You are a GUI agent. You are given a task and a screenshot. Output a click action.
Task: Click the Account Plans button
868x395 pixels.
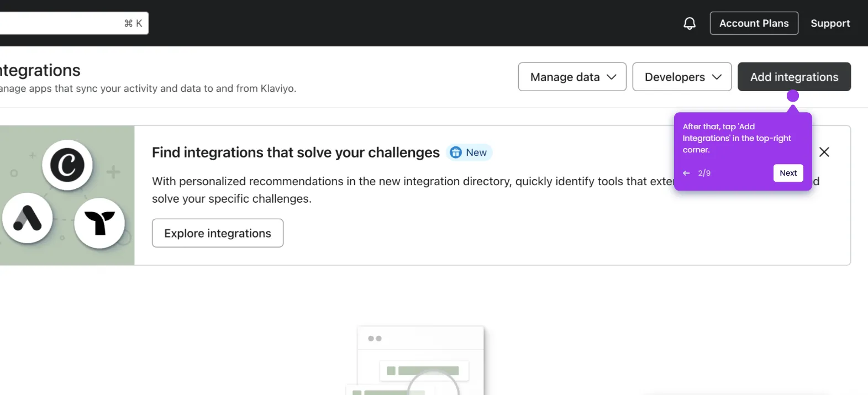pyautogui.click(x=754, y=23)
